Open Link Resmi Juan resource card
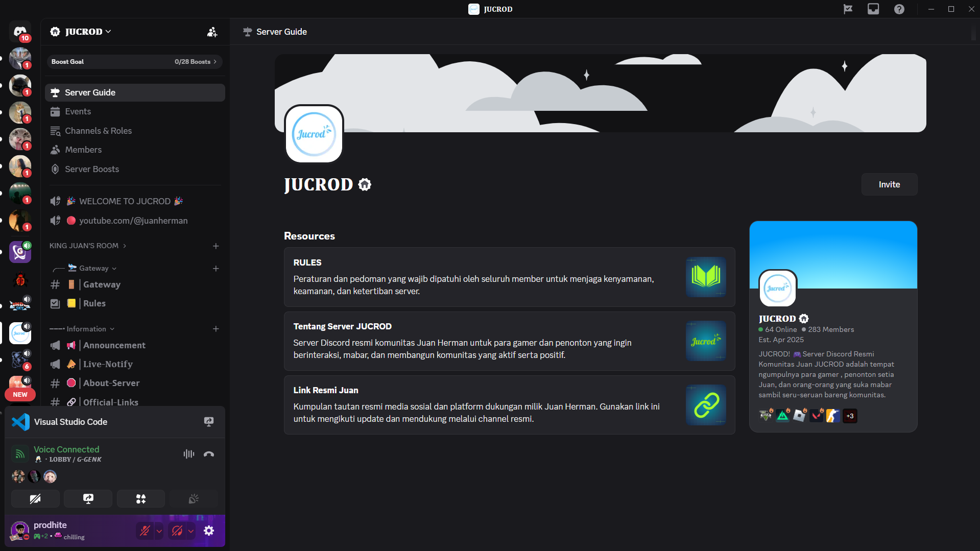This screenshot has height=551, width=980. tap(509, 404)
